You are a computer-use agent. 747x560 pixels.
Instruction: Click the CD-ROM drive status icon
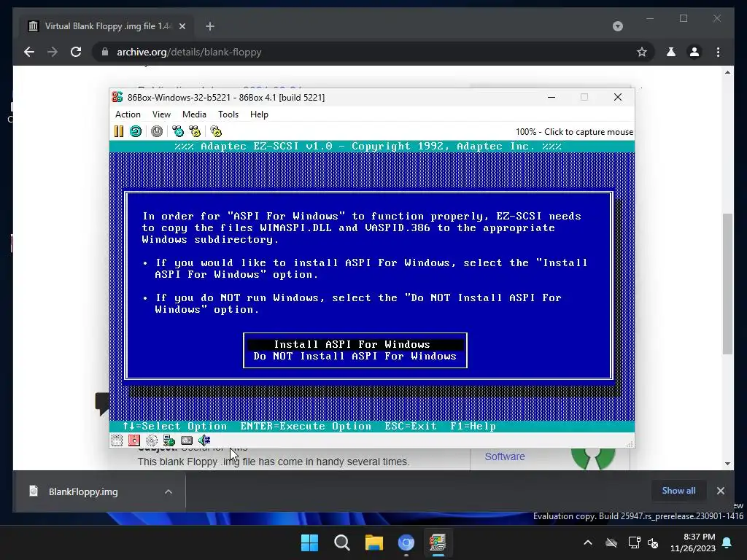point(152,440)
